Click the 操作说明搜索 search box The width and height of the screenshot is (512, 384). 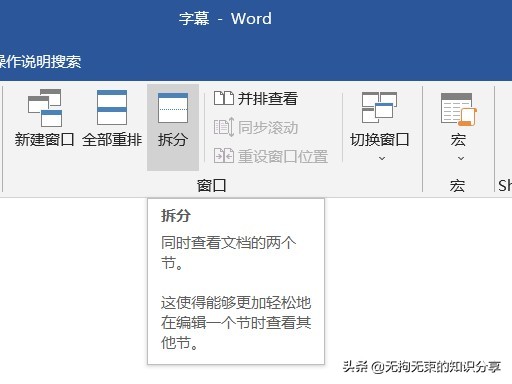(40, 62)
